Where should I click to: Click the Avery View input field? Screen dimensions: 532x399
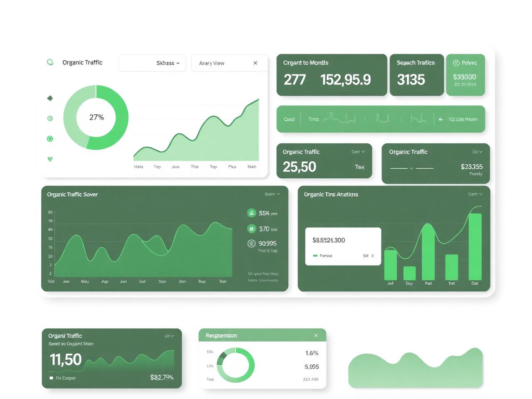coord(229,63)
